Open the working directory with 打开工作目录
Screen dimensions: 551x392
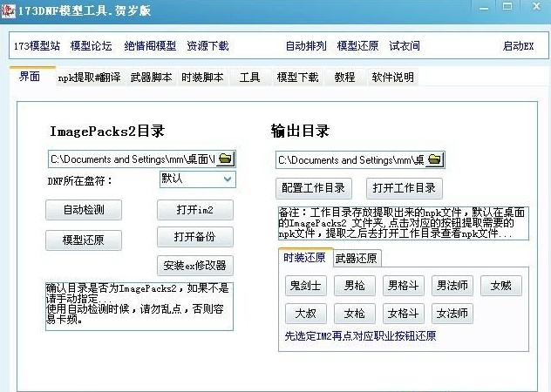pos(403,188)
